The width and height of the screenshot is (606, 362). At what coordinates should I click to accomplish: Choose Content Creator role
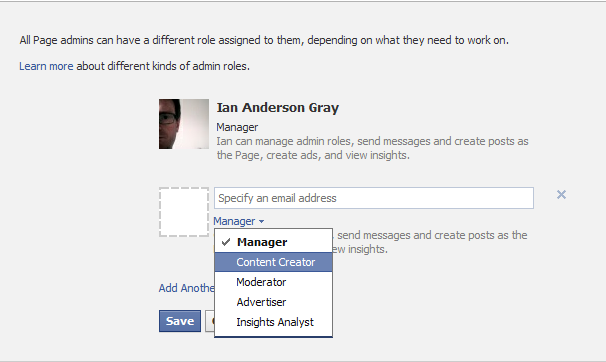pos(273,262)
